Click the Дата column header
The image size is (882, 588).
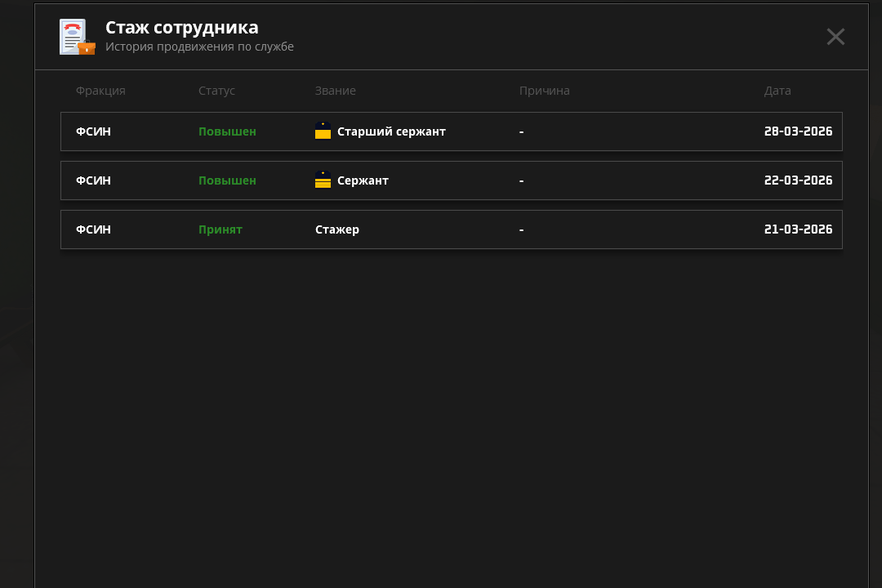click(777, 91)
